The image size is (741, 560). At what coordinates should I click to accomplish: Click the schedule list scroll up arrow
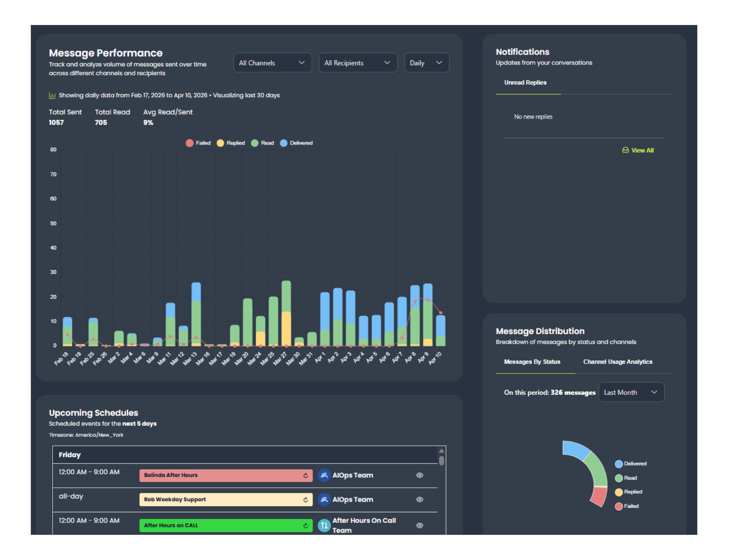pyautogui.click(x=441, y=451)
